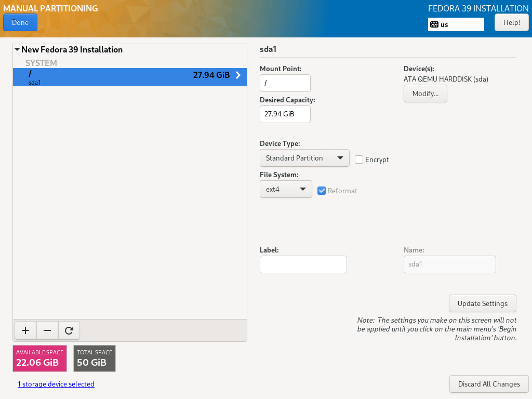Open the ext4 File System dropdown
The height and width of the screenshot is (399, 532).
pos(286,189)
